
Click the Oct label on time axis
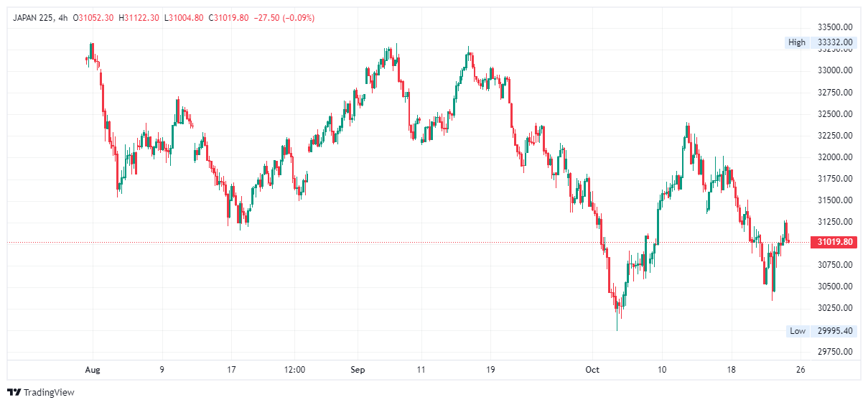[592, 370]
